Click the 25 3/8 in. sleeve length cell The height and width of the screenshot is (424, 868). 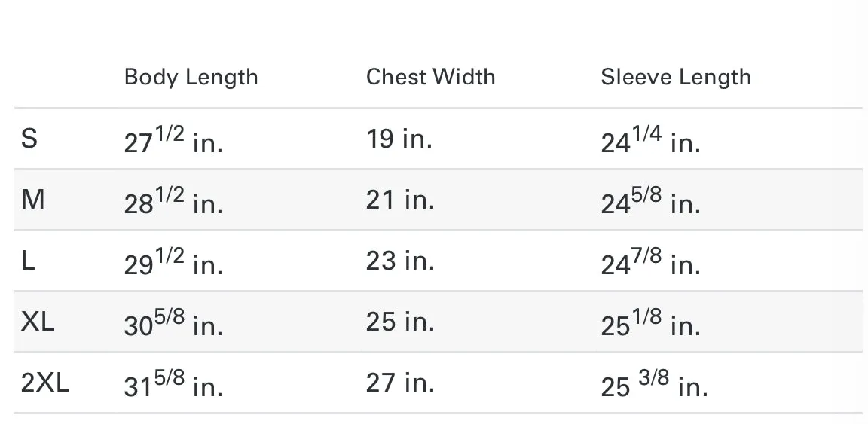point(655,384)
